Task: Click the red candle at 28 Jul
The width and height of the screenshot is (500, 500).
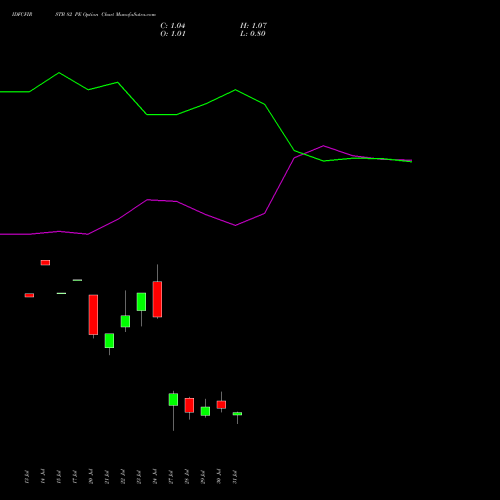Action: point(189,405)
